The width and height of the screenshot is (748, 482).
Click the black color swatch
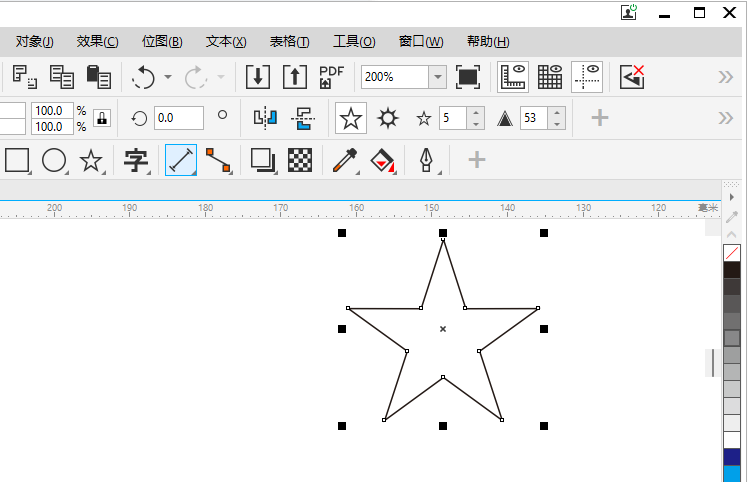732,270
